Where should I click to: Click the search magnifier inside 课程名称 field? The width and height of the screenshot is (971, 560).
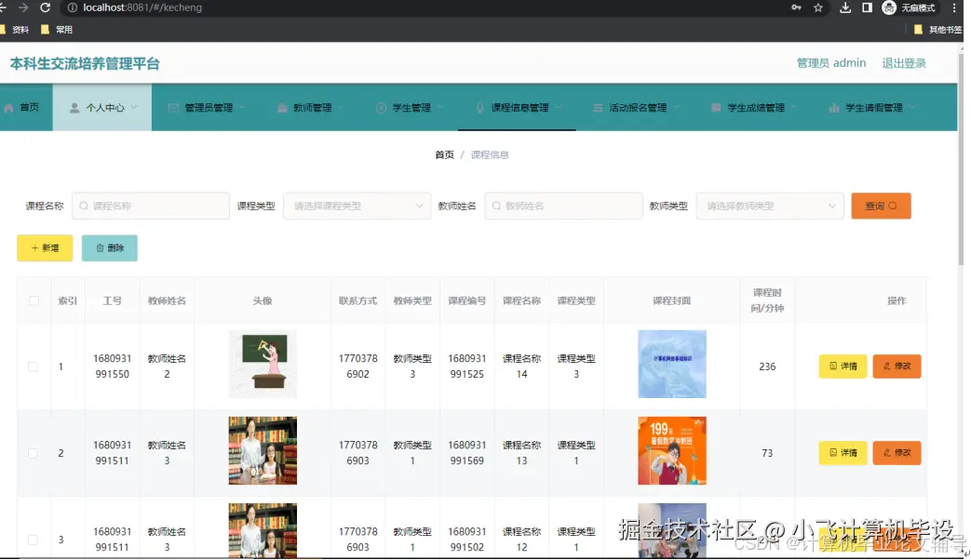[84, 206]
